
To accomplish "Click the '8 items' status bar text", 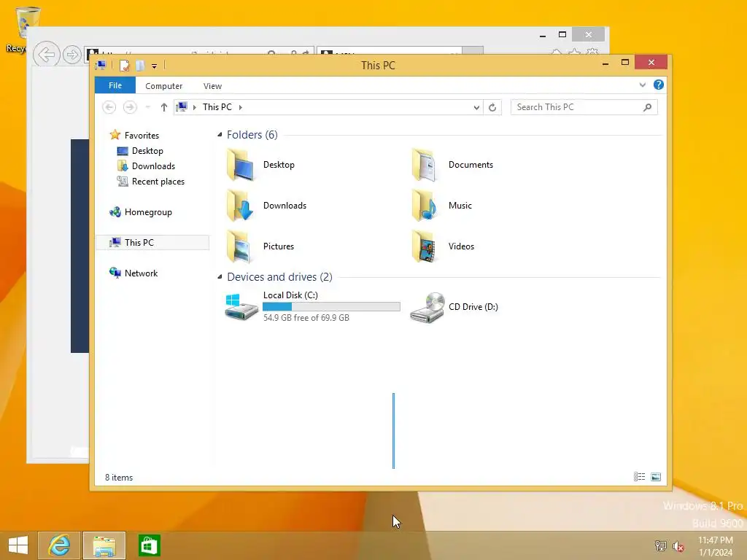I will point(119,477).
